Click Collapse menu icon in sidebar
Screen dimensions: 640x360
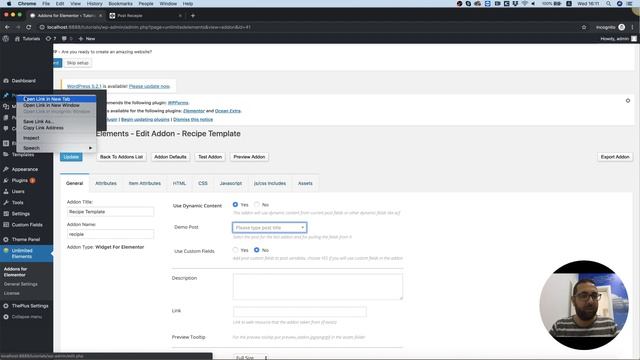tap(6, 317)
